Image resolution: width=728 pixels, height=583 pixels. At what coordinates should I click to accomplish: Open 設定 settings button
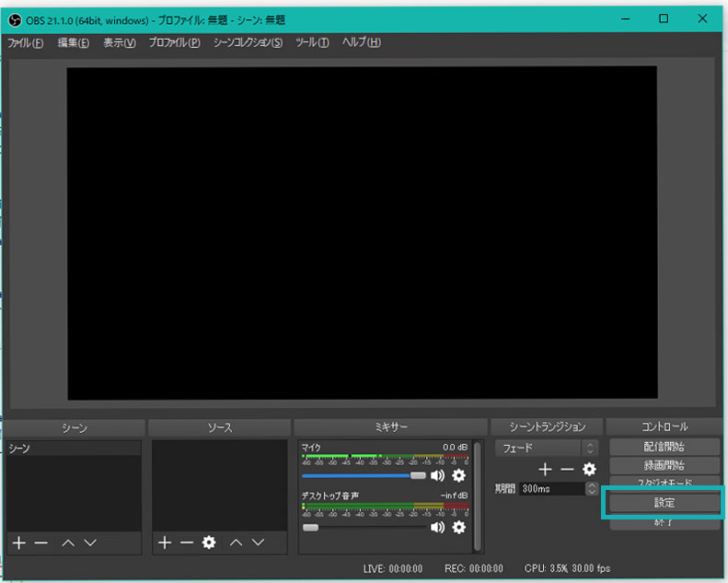tap(664, 503)
